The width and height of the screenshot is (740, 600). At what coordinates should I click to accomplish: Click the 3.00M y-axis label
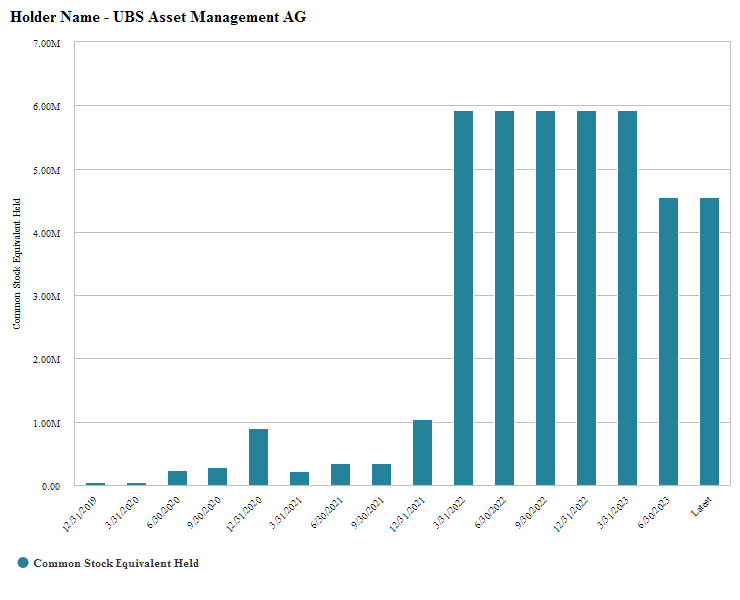46,296
